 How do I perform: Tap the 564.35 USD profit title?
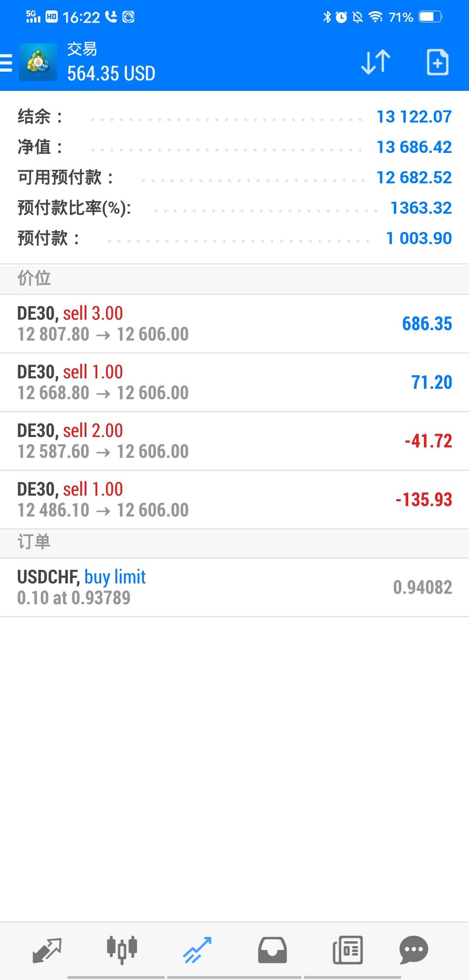pyautogui.click(x=111, y=73)
